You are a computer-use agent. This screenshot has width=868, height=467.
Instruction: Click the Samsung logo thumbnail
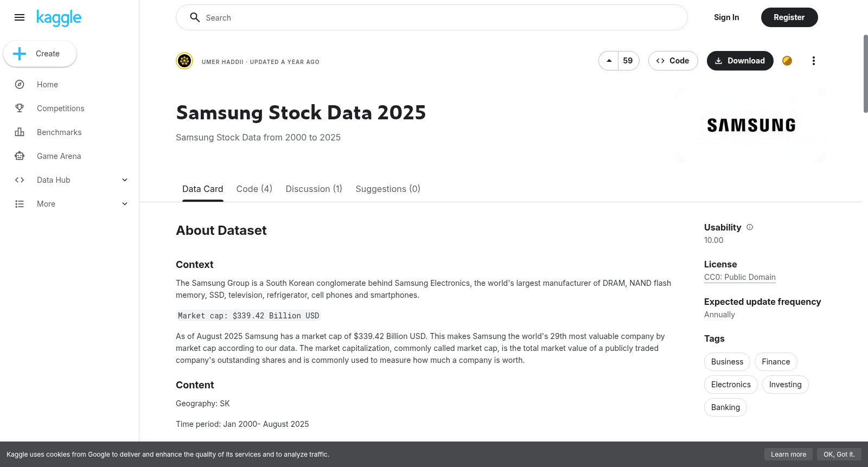click(x=751, y=125)
